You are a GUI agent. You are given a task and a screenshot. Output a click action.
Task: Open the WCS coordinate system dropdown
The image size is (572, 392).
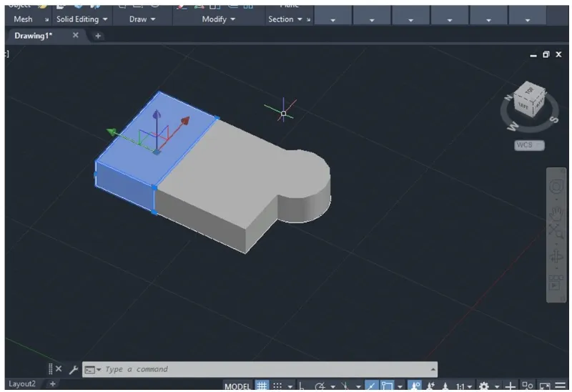tap(529, 145)
